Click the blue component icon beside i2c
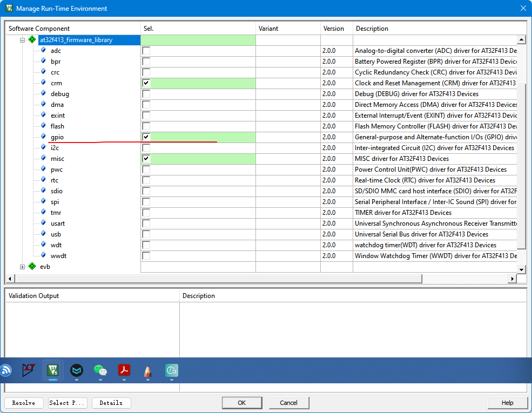 [43, 147]
